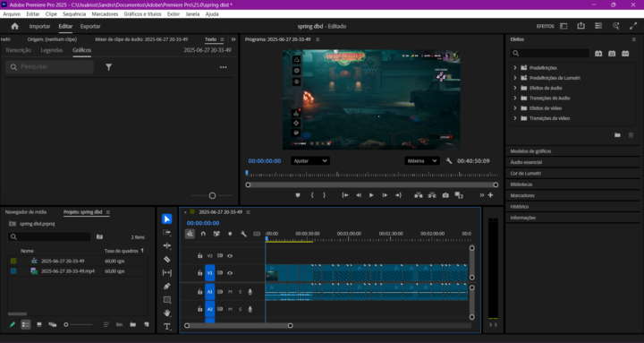
Task: Toggle Snap magnet in timeline
Action: pyautogui.click(x=203, y=234)
